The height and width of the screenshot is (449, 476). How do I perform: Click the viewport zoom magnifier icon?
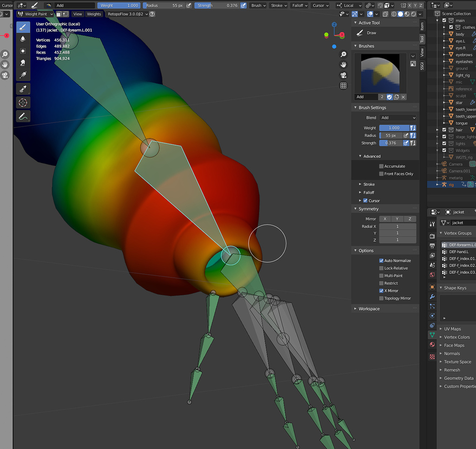point(344,54)
